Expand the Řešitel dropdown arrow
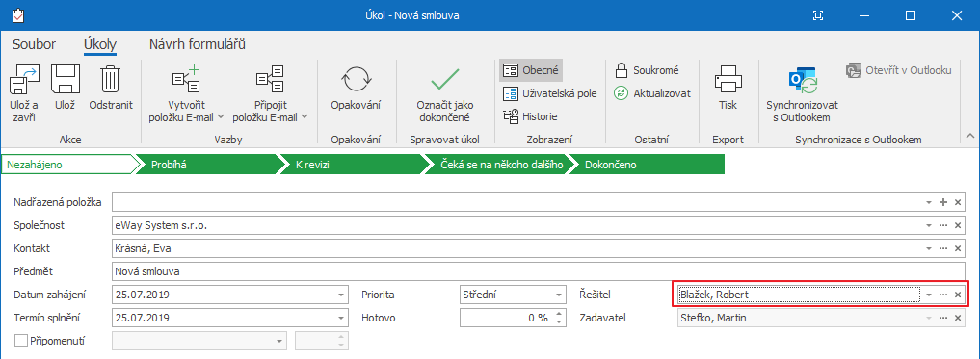 (929, 295)
